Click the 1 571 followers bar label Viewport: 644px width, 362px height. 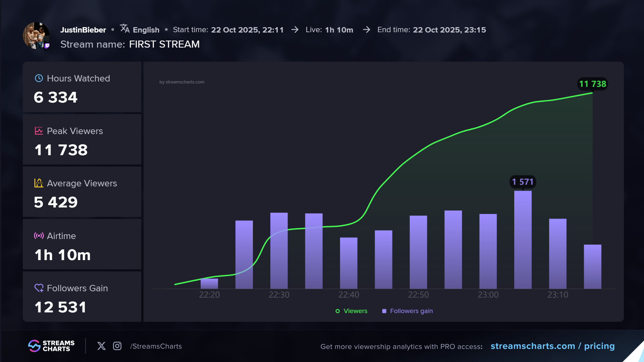523,182
